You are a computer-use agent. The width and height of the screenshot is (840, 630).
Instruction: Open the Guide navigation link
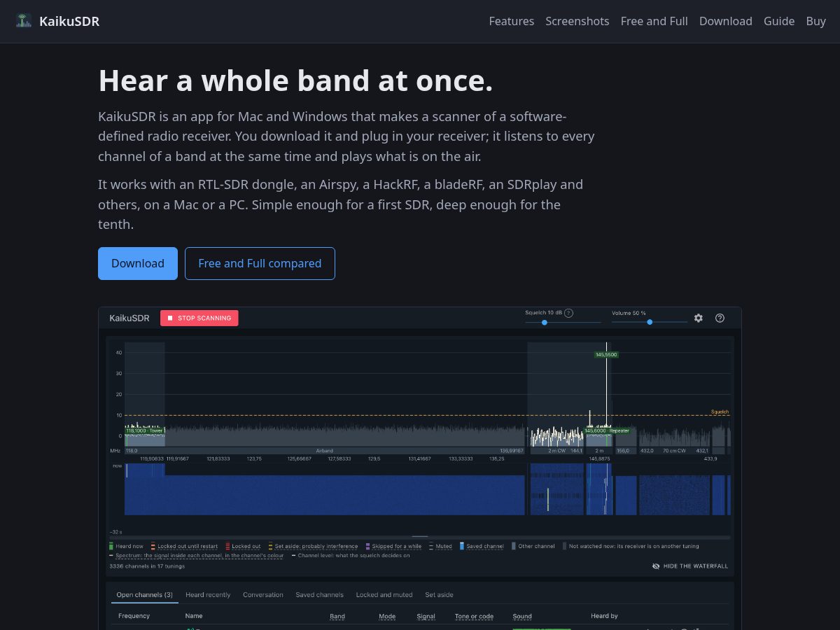pyautogui.click(x=779, y=21)
